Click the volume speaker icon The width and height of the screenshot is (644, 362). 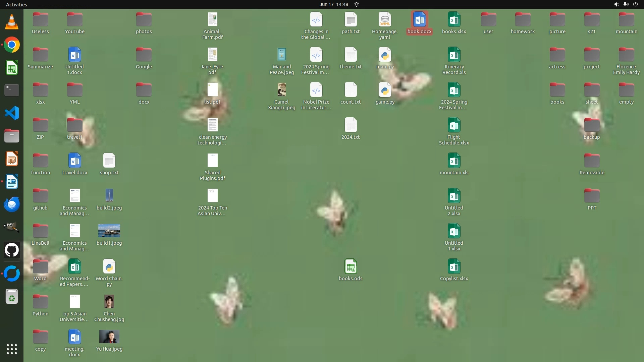point(616,4)
